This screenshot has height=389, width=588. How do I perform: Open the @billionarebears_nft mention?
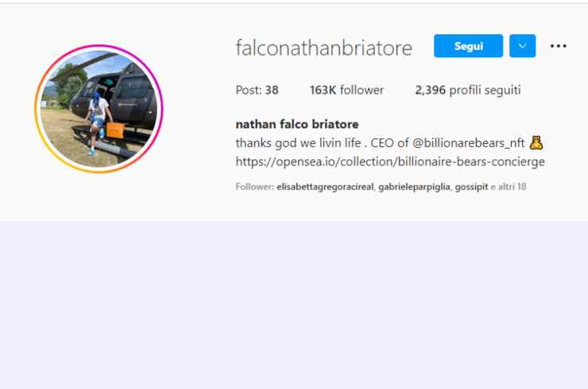468,143
